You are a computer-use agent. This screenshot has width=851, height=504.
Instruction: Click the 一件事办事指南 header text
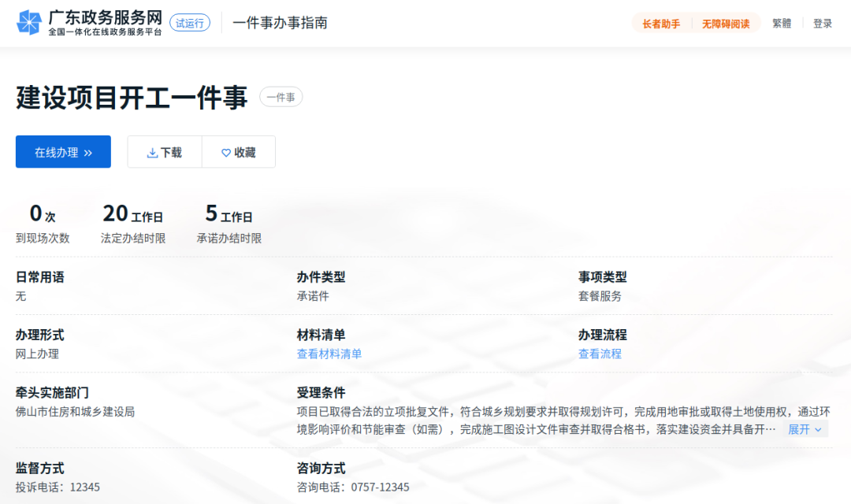point(280,23)
